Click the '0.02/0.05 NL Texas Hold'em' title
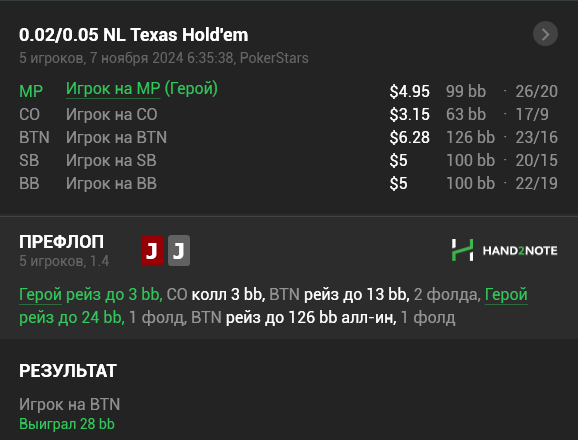This screenshot has height=440, width=578. click(133, 35)
